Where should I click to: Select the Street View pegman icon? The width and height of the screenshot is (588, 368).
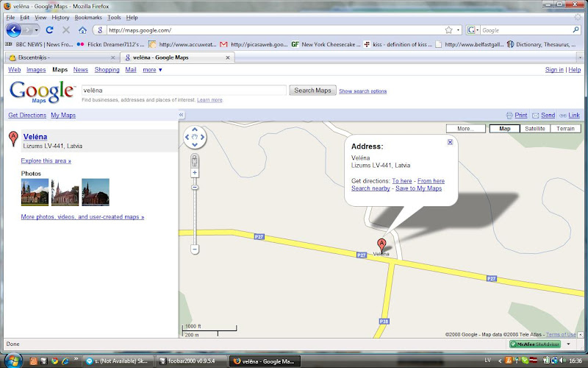(195, 160)
